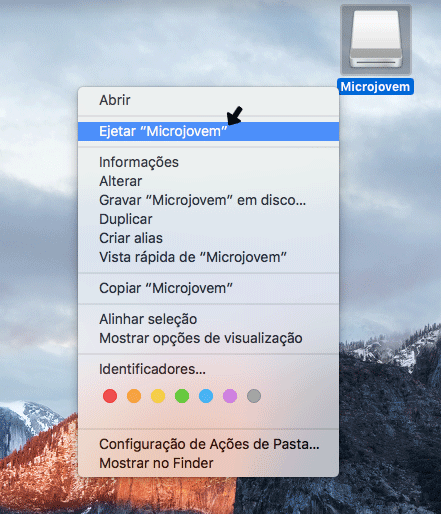Choose Gravar "Microjovem" em disco
The width and height of the screenshot is (441, 514).
[x=208, y=200]
